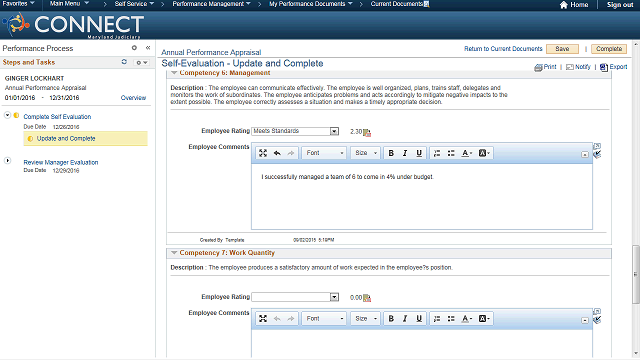Open the Size dropdown in Competency 7 editor

click(366, 319)
